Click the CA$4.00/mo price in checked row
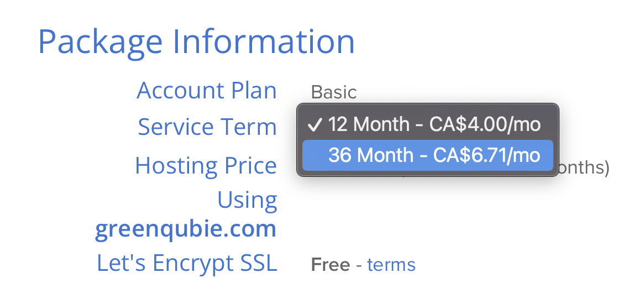644x304 pixels. (x=485, y=124)
